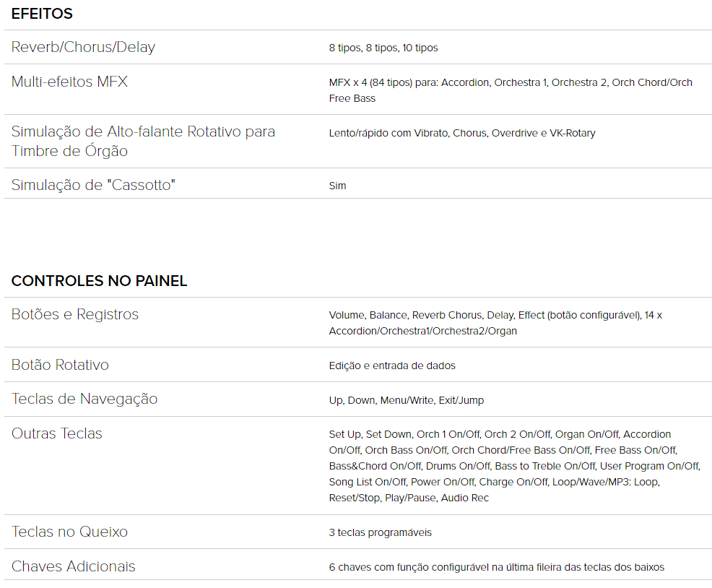Click the MFX x 4 (84 tipos) description

(511, 90)
